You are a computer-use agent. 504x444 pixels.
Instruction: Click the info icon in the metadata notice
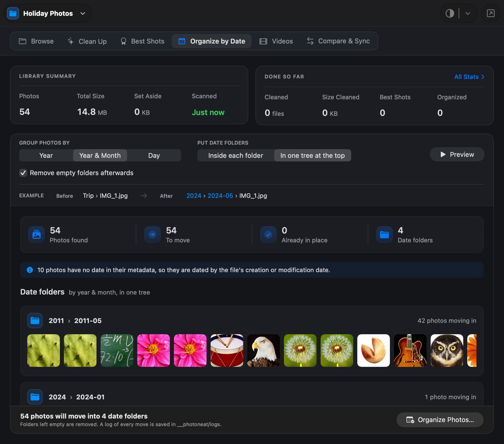click(30, 270)
